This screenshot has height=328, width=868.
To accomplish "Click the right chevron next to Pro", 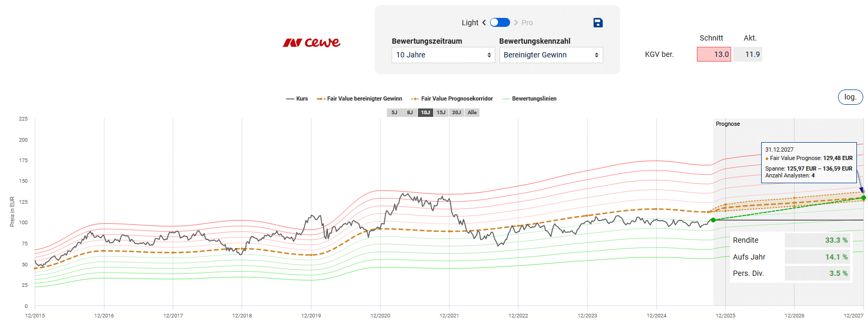I will [516, 23].
